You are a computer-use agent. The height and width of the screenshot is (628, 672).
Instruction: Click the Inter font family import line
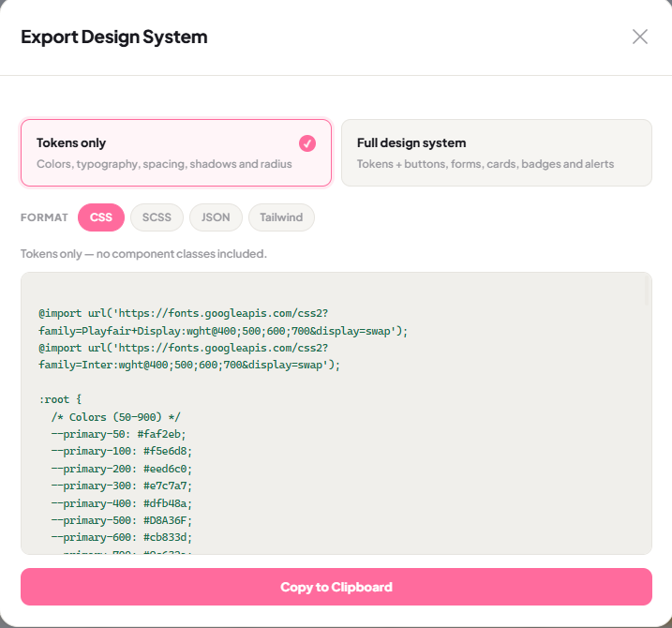(x=189, y=366)
